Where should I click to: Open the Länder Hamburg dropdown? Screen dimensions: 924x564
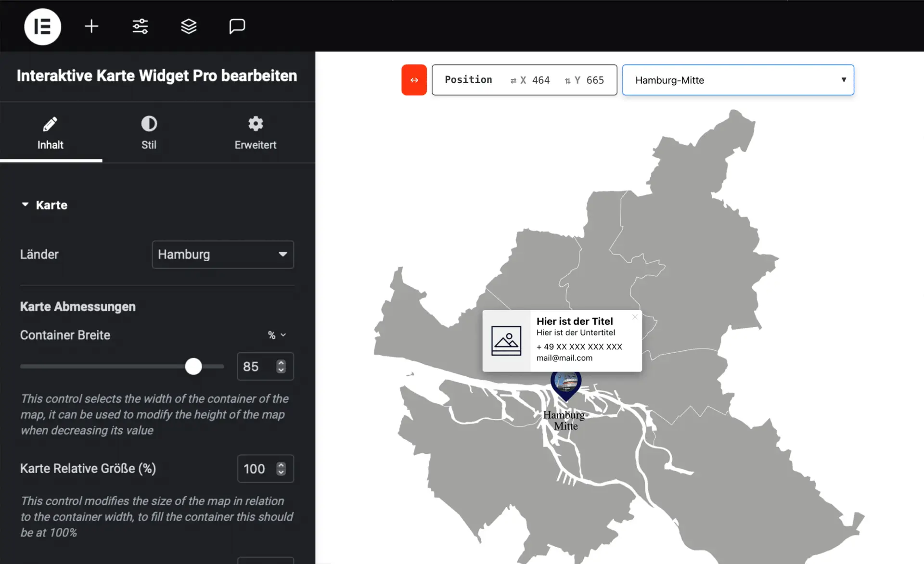pyautogui.click(x=222, y=255)
